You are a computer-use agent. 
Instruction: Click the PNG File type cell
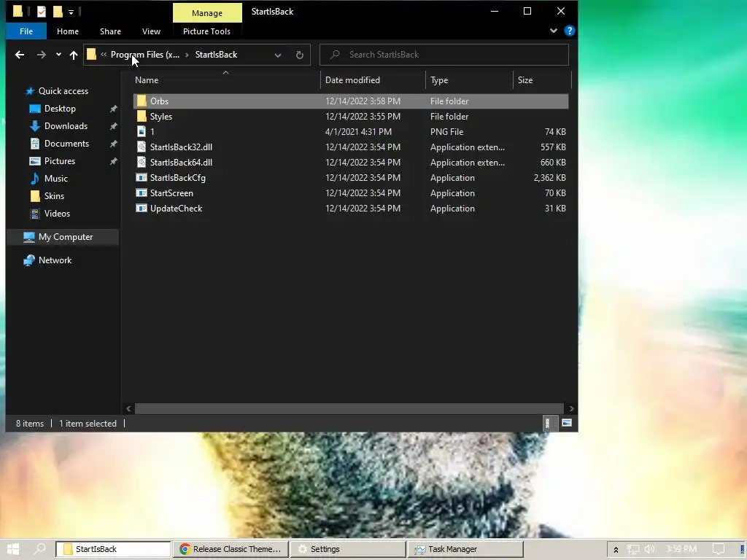447,132
